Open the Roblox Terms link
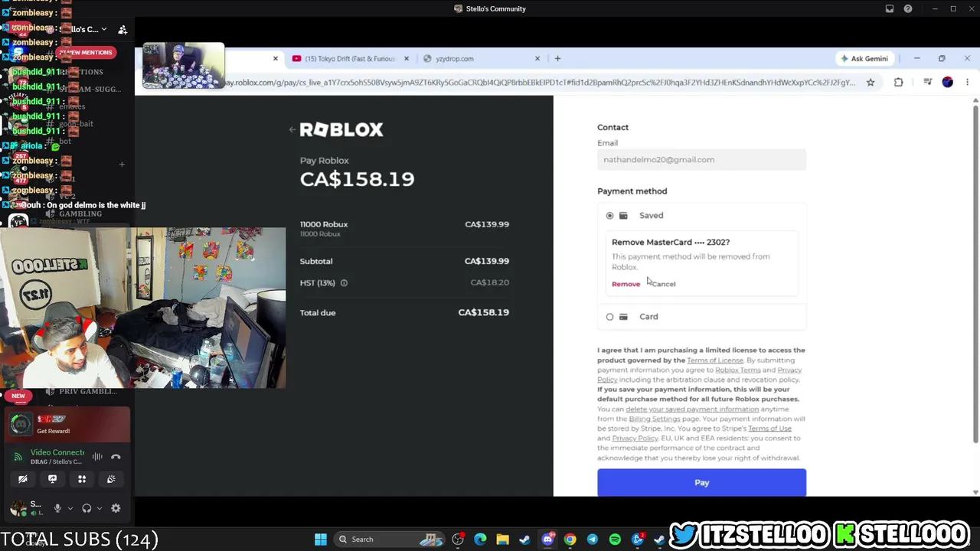The height and width of the screenshot is (551, 980). pos(737,370)
